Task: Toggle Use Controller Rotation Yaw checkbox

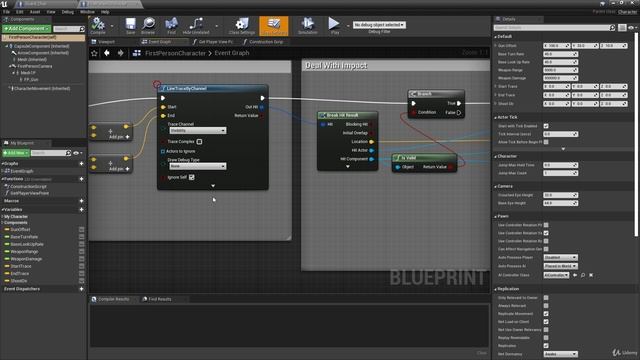Action: 546,233
